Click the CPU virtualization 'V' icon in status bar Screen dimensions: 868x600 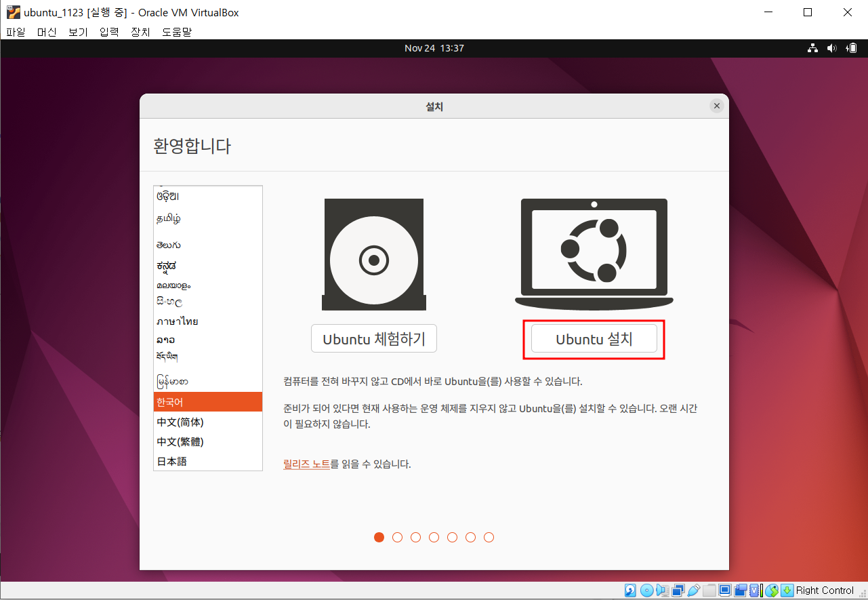755,591
